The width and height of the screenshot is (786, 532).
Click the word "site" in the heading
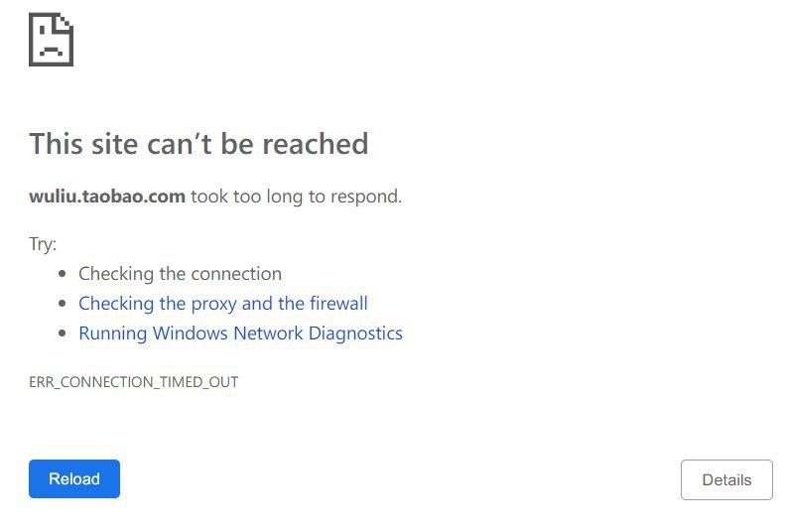[x=111, y=144]
